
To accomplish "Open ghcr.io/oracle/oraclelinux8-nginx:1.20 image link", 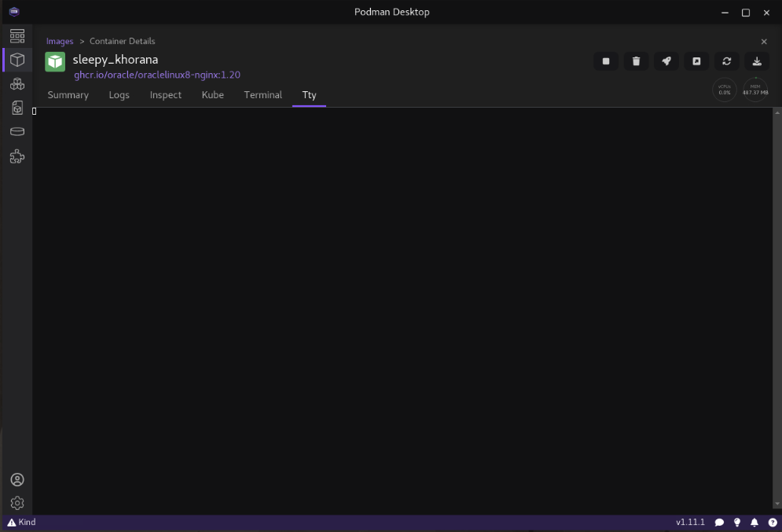I will pyautogui.click(x=157, y=75).
